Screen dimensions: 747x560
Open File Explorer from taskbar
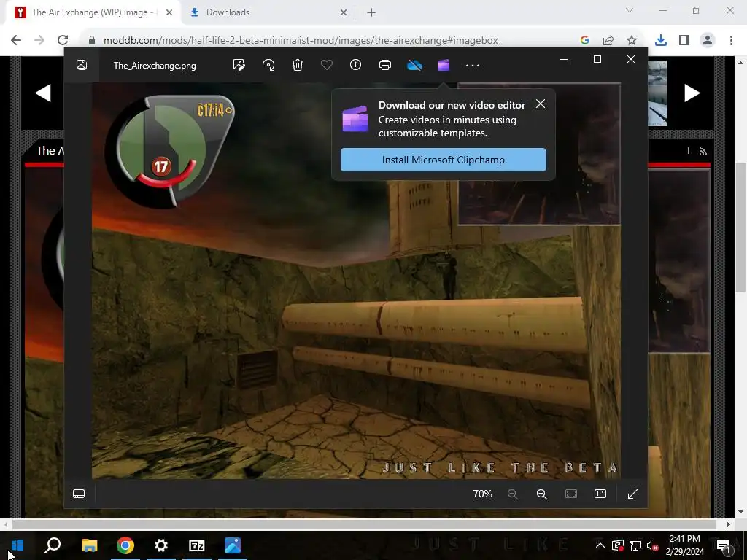click(89, 545)
